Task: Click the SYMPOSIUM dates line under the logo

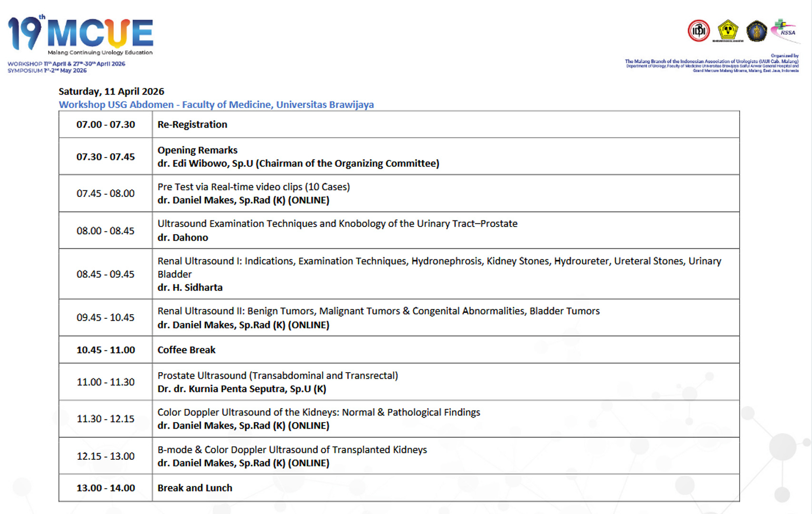Action: [x=47, y=70]
